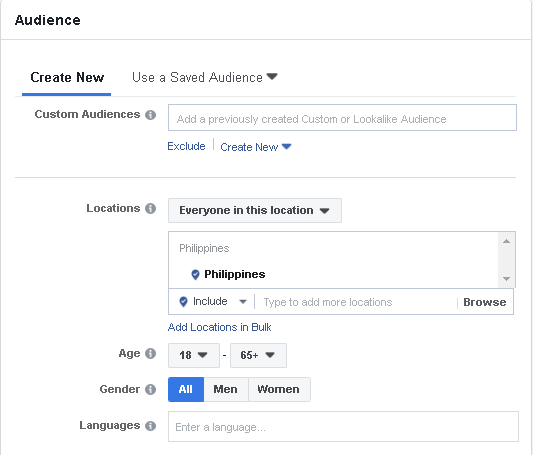Screen dimensions: 533x455
Task: Click the Include location pin icon
Action: coord(183,301)
